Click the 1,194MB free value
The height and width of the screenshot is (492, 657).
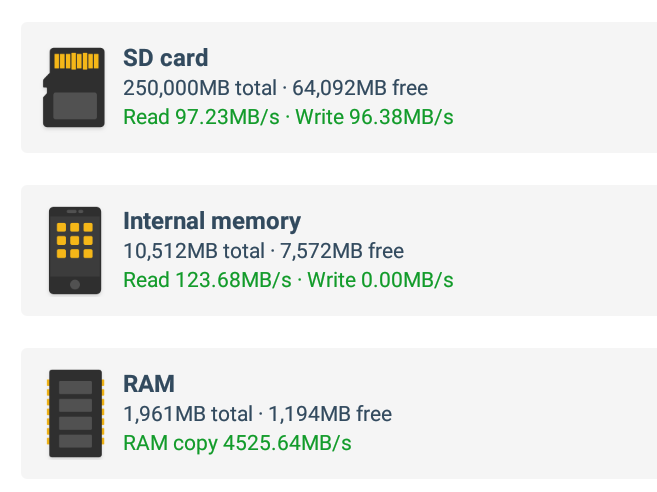click(330, 414)
